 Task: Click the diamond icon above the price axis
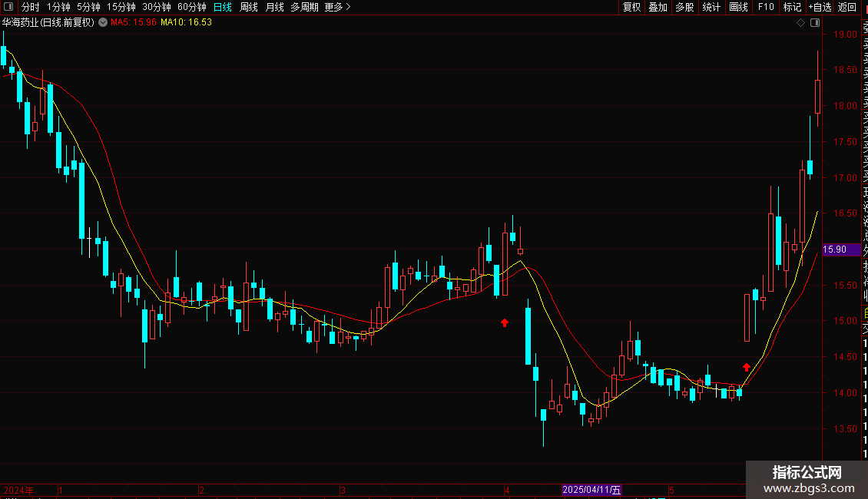(x=800, y=22)
